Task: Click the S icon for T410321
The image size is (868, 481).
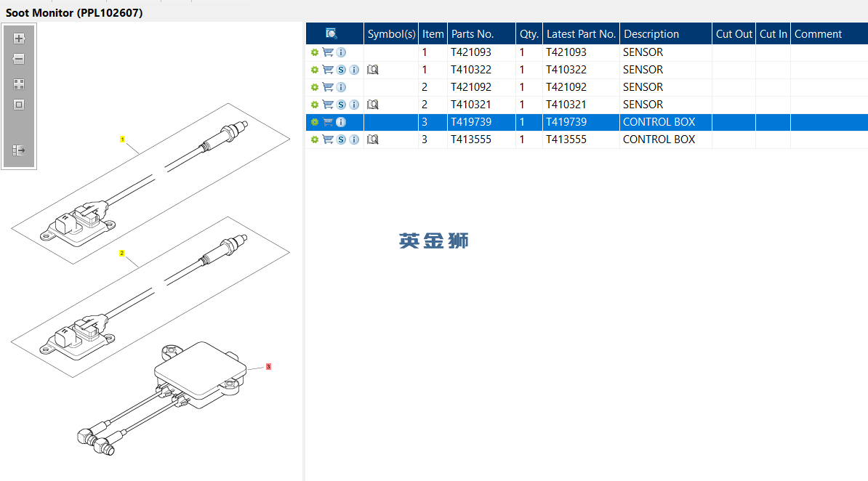Action: pyautogui.click(x=341, y=105)
